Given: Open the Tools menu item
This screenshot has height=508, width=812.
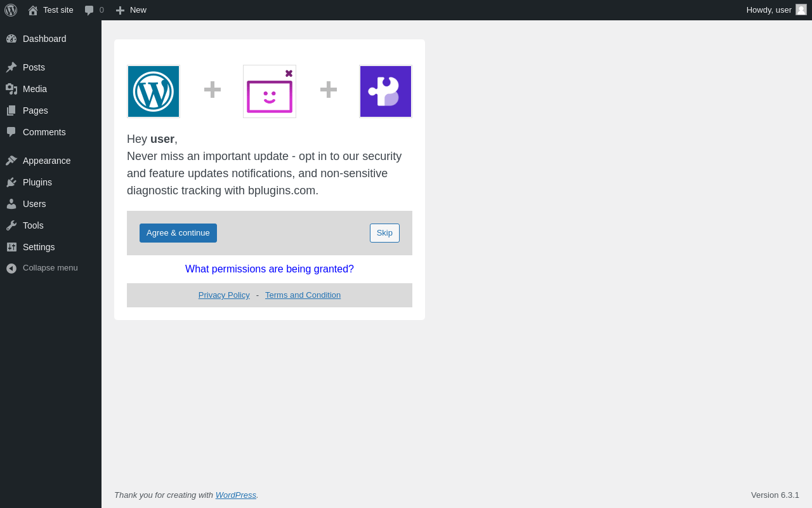Looking at the screenshot, I should coord(51,225).
